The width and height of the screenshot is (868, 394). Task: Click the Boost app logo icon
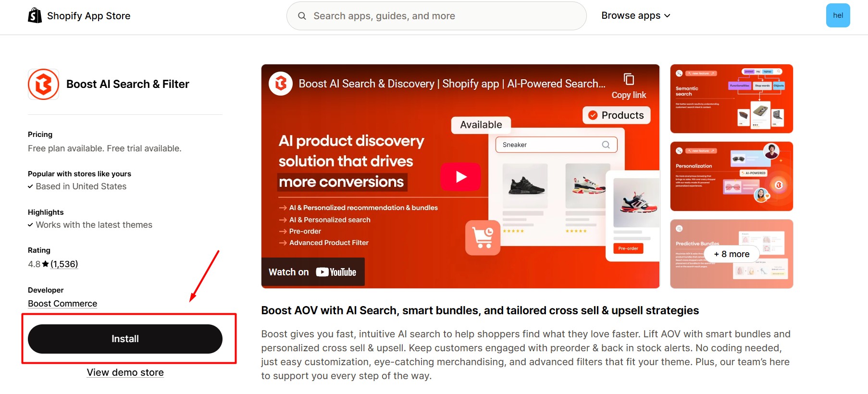43,84
